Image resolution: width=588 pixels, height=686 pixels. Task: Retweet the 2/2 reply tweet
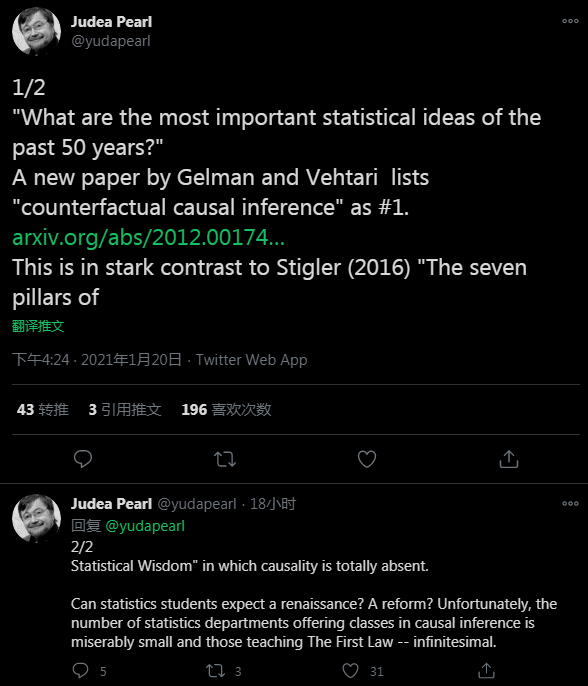coord(215,671)
